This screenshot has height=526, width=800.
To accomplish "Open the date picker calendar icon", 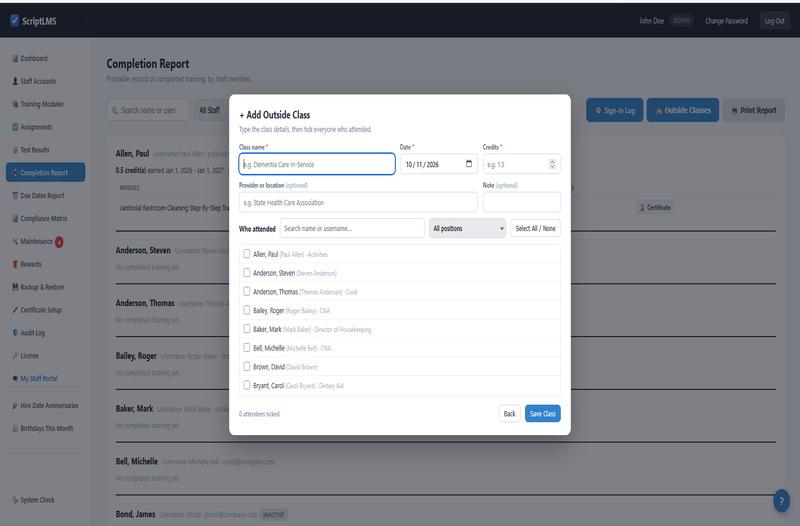I will (469, 164).
